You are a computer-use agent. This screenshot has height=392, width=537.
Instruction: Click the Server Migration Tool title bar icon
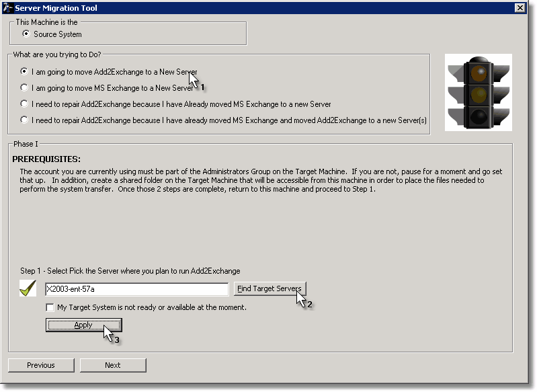coord(7,7)
